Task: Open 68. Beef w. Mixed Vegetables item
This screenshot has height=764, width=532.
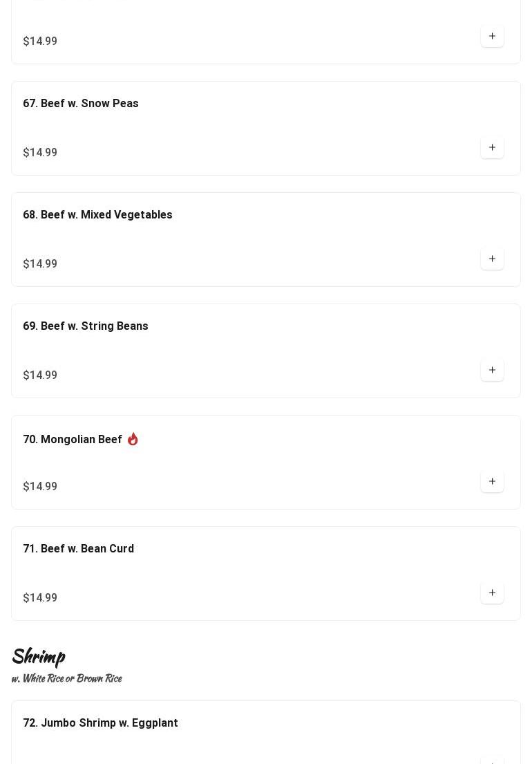Action: coord(97,214)
